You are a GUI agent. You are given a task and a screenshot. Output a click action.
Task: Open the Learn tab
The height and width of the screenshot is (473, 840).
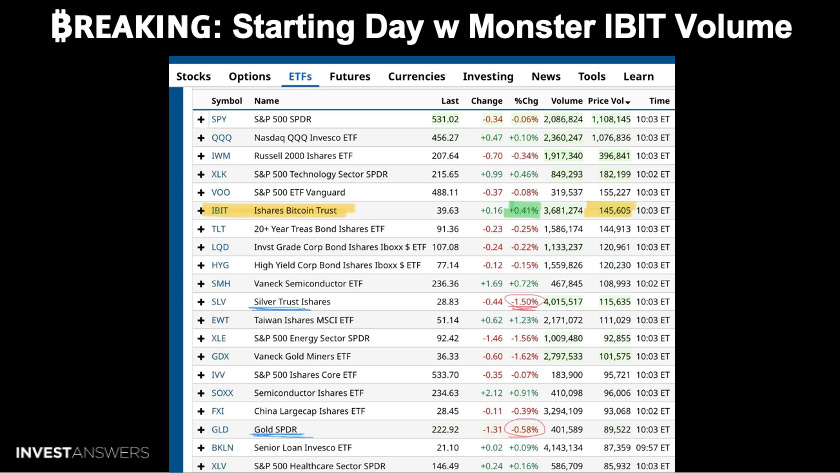[639, 76]
